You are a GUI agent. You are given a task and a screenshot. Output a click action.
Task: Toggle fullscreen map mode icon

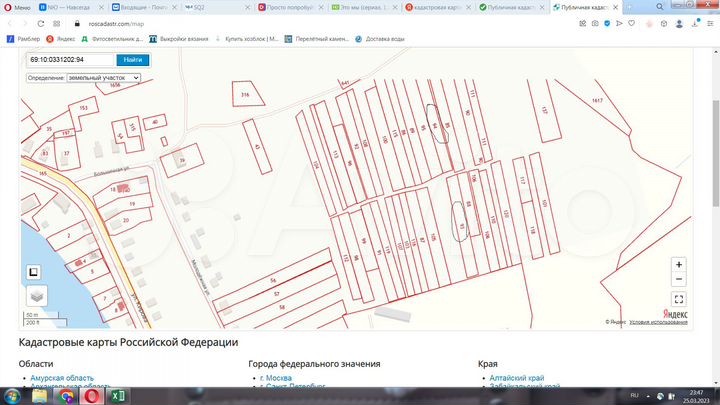coord(679,299)
